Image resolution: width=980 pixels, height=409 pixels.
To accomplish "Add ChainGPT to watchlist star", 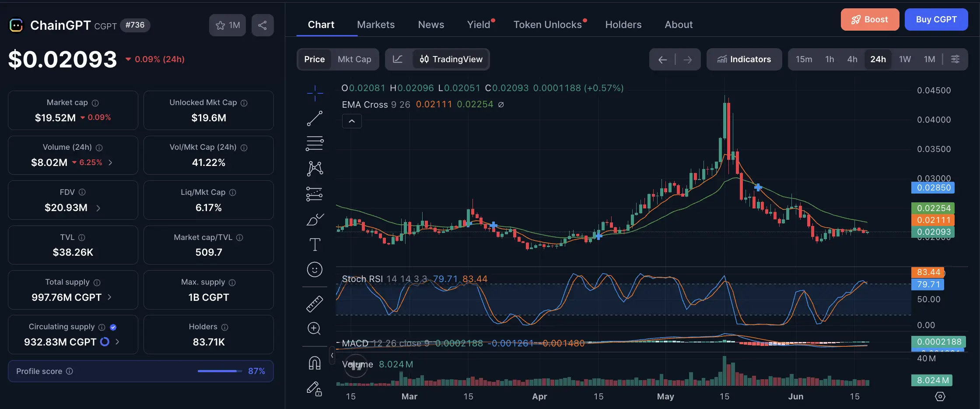I will click(x=227, y=25).
